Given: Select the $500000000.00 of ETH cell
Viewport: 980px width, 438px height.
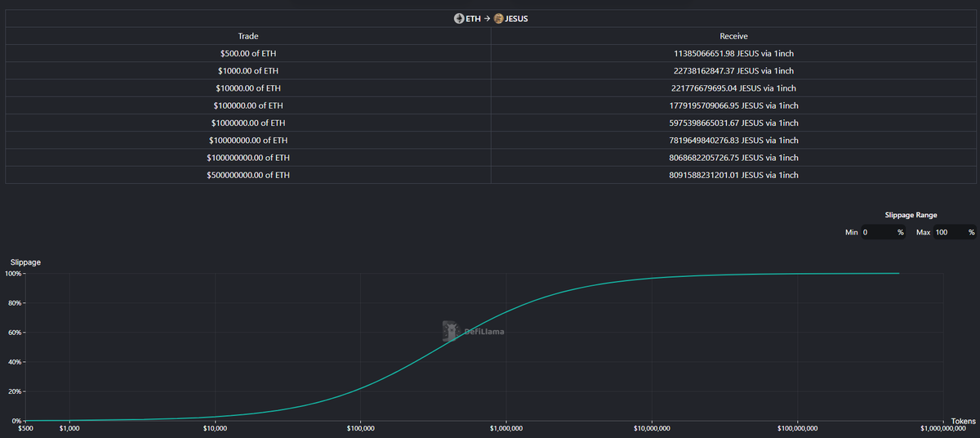Looking at the screenshot, I should (248, 175).
